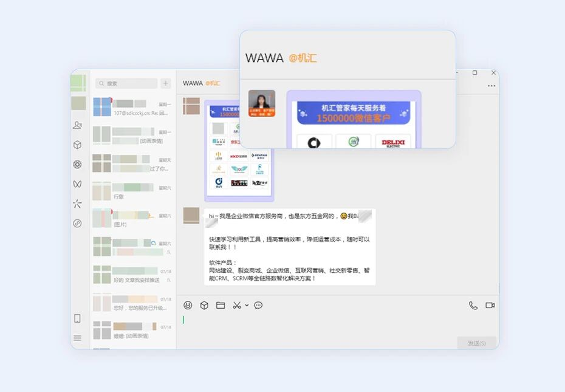
Task: Open the Contacts icon in the sidebar
Action: tap(77, 125)
